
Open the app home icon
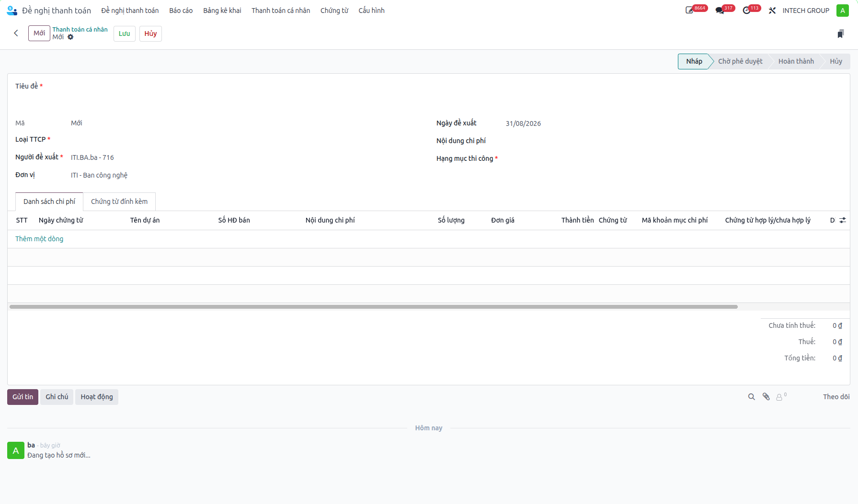pos(12,11)
